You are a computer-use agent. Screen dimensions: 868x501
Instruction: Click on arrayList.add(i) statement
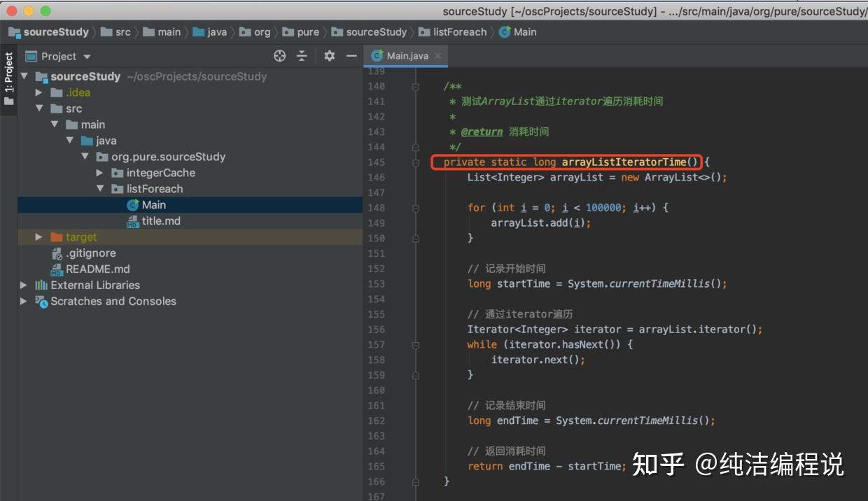(x=540, y=223)
